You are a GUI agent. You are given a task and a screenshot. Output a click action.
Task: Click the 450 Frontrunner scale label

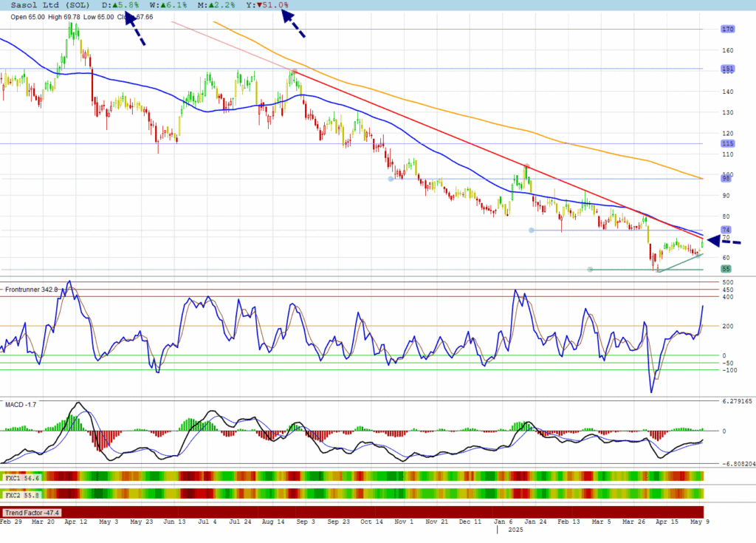pos(727,290)
